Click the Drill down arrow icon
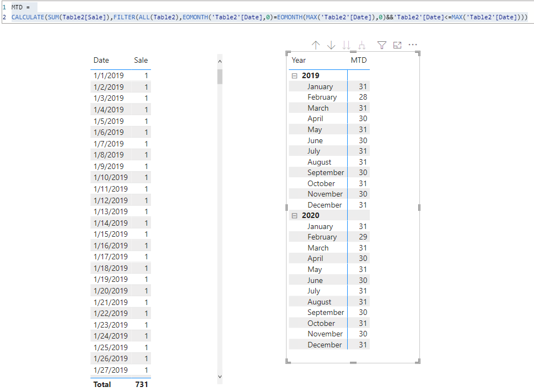 pos(331,45)
